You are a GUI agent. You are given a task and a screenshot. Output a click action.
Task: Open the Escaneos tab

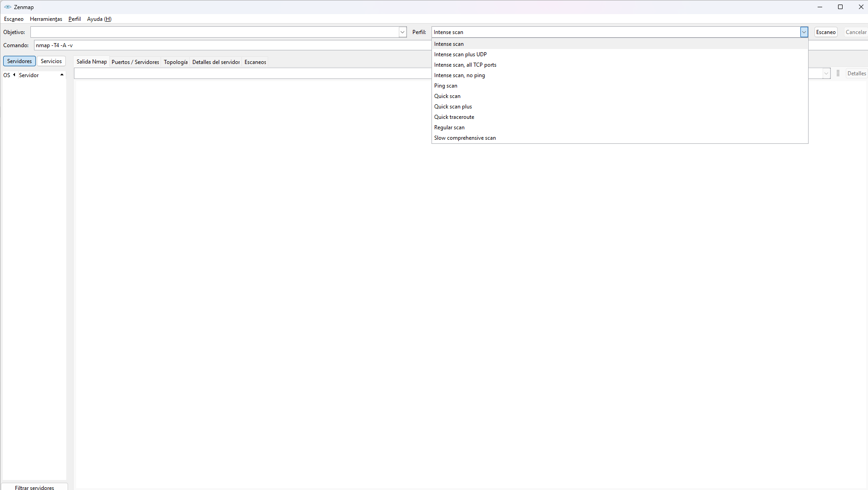(255, 62)
